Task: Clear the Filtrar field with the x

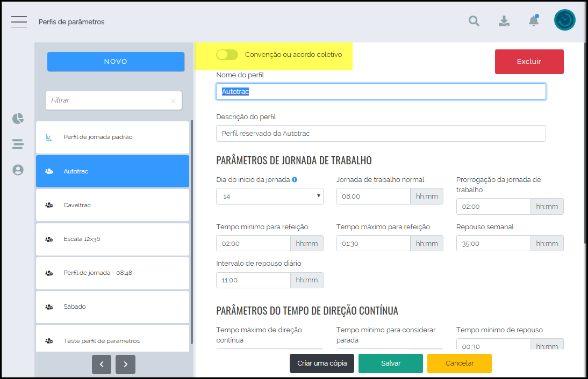Action: tap(173, 101)
